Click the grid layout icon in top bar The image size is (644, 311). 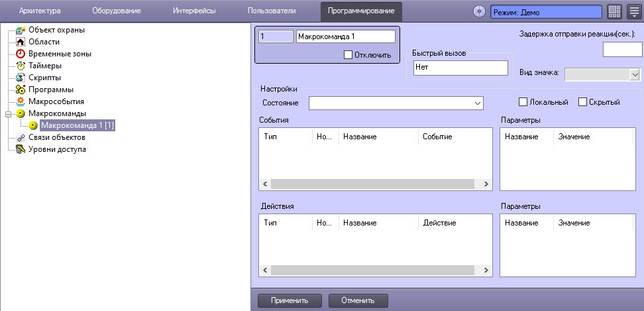[614, 11]
